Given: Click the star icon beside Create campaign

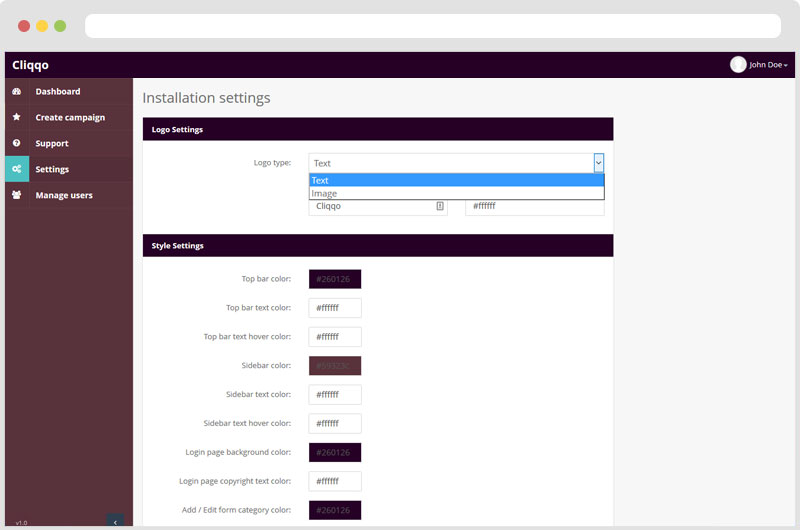Looking at the screenshot, I should pyautogui.click(x=17, y=118).
